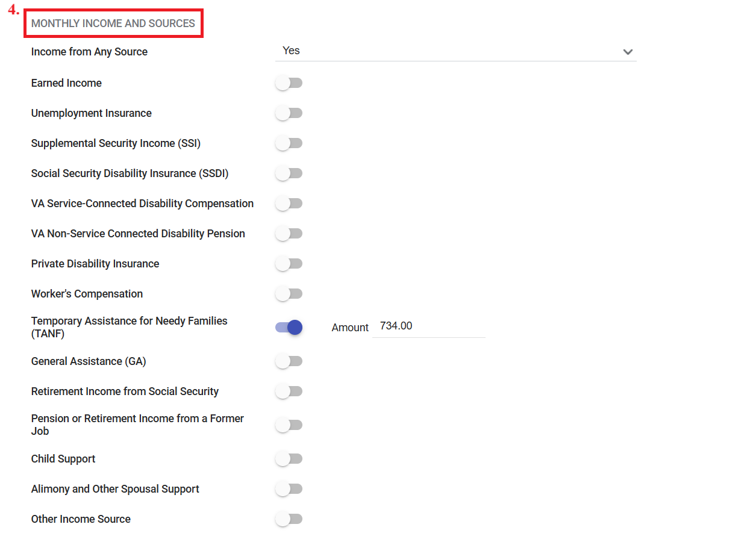Enable Social Security Disability Insurance (SSDI)
756x533 pixels.
289,173
